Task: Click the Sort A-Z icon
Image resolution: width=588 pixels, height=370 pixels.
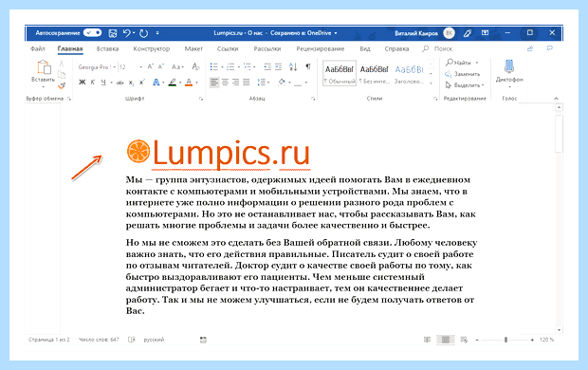Action: pos(293,67)
